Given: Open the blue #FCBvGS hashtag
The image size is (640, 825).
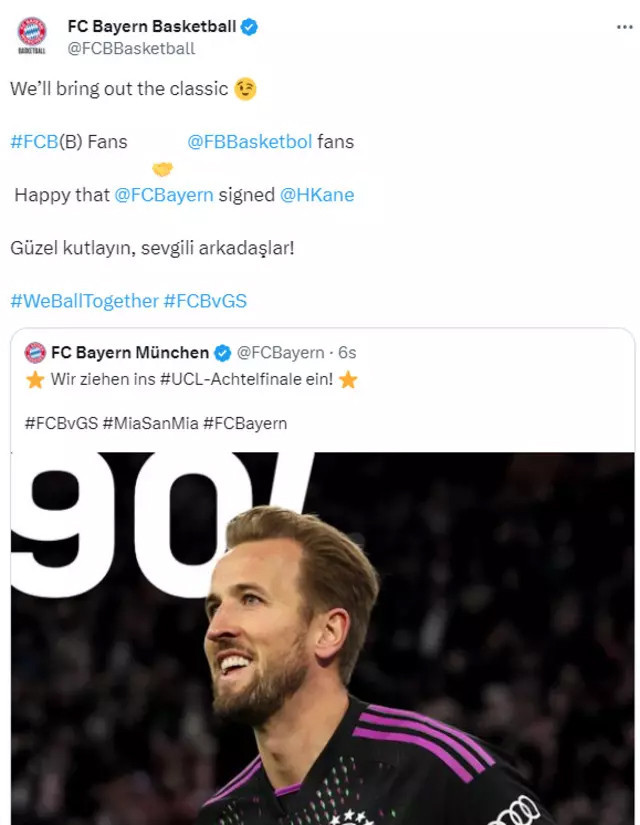Looking at the screenshot, I should (205, 300).
